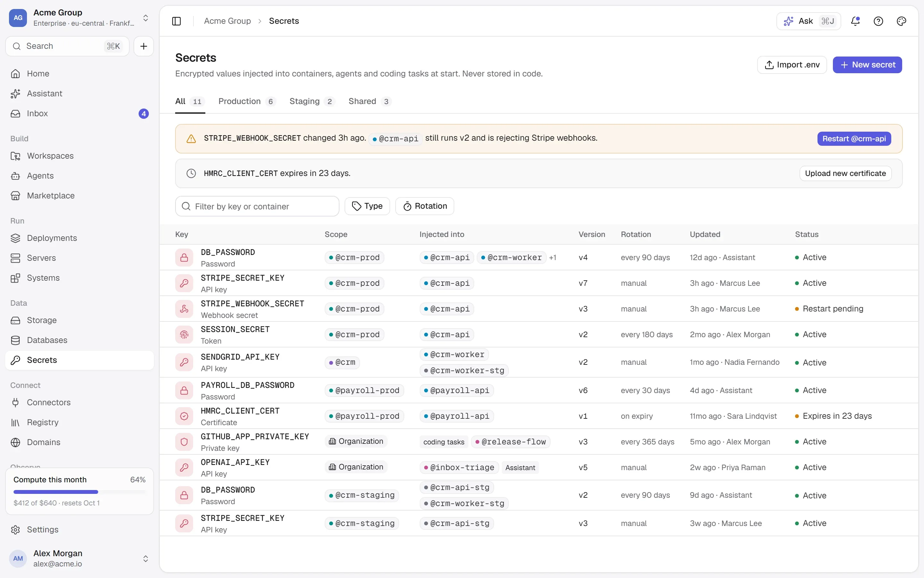This screenshot has width=924, height=578.
Task: Focus the Filter by key or container field
Action: point(257,206)
